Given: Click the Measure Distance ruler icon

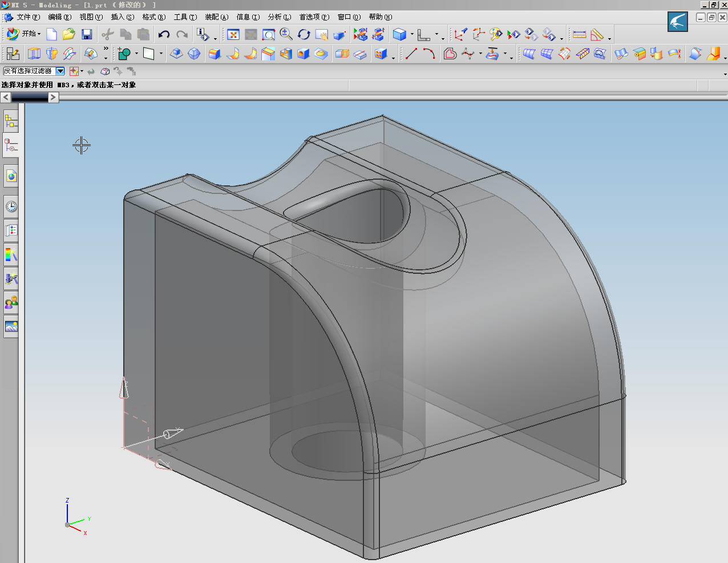Looking at the screenshot, I should (x=579, y=35).
